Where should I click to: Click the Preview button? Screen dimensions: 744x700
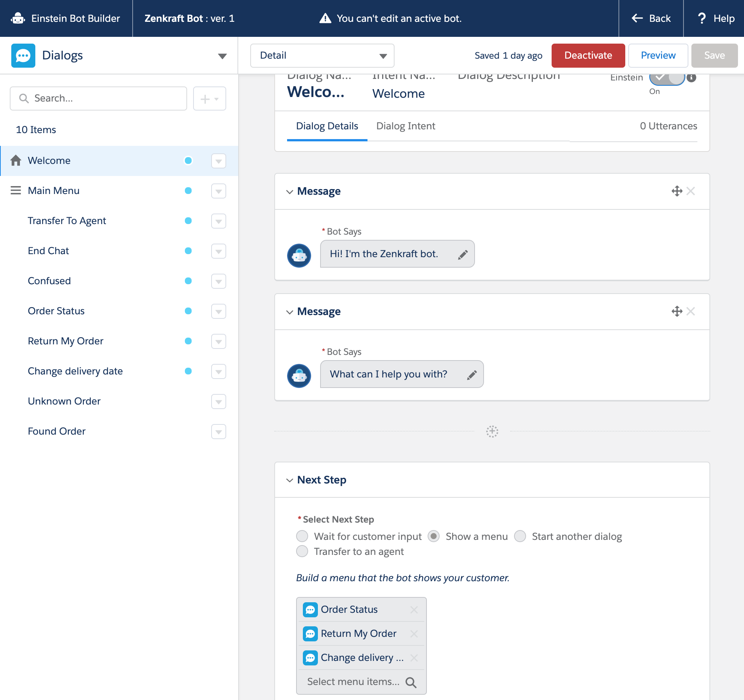(x=658, y=56)
